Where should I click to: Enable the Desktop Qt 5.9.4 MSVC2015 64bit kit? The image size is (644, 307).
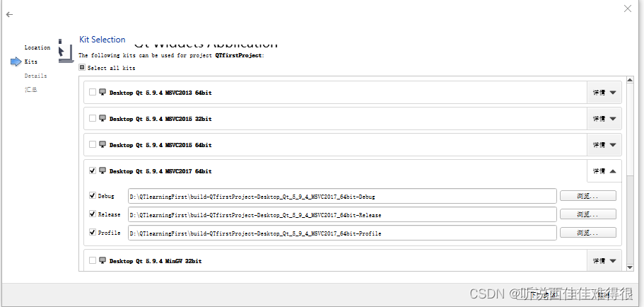point(93,145)
